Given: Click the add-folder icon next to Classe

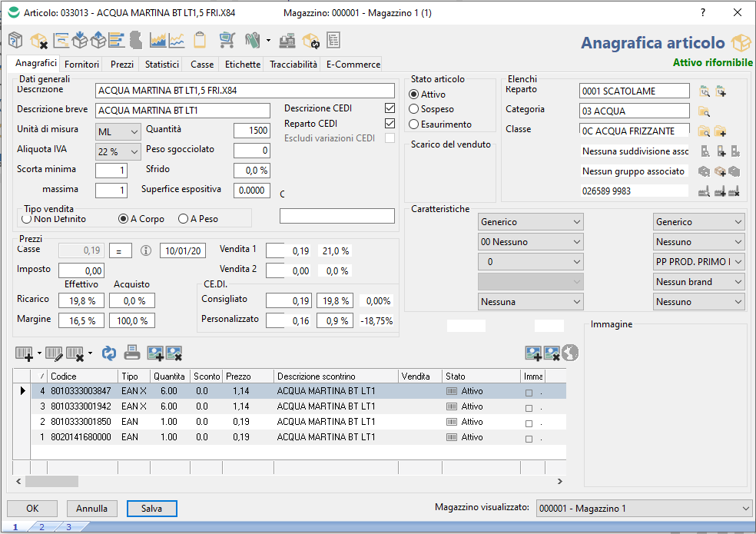Looking at the screenshot, I should 720,131.
